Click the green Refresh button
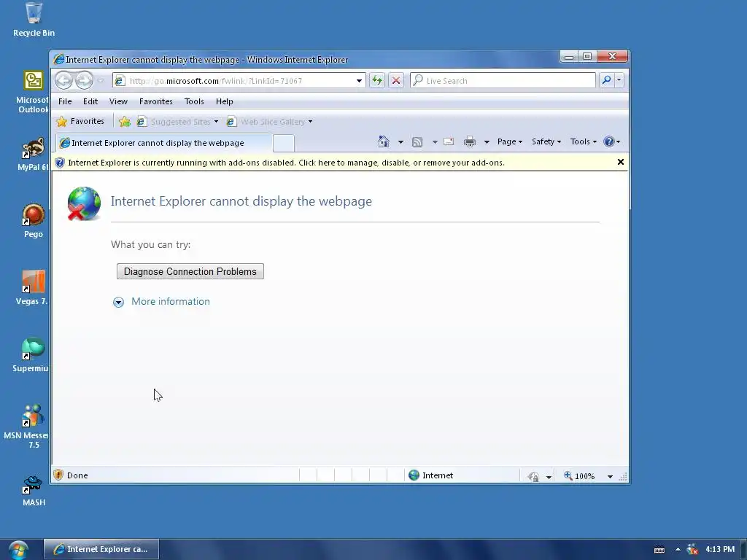This screenshot has width=747, height=560. [x=377, y=80]
